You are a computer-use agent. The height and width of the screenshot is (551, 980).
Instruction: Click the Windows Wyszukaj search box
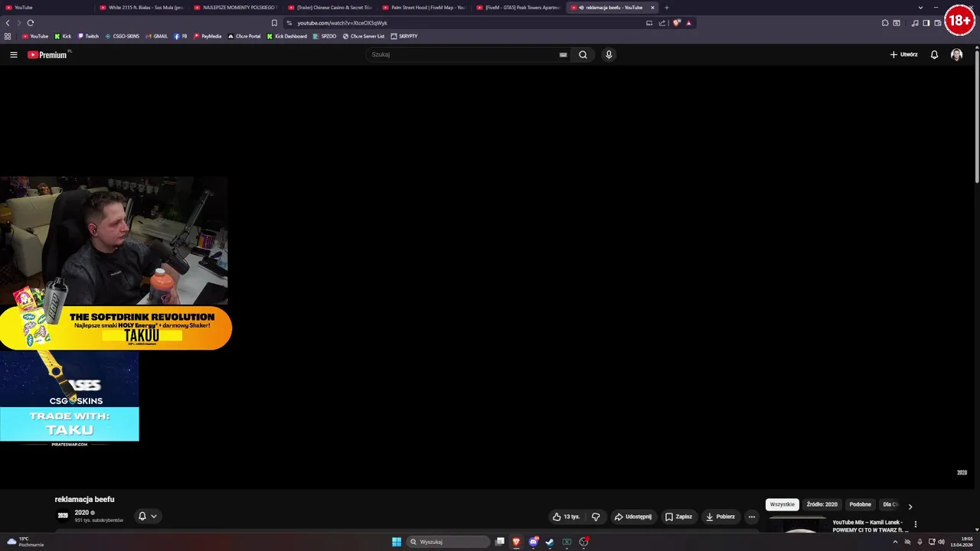coord(448,542)
